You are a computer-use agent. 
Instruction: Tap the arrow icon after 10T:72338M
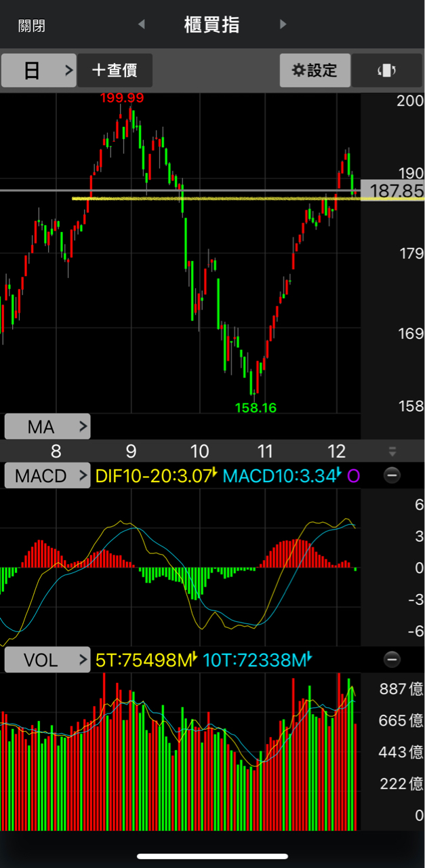309,658
